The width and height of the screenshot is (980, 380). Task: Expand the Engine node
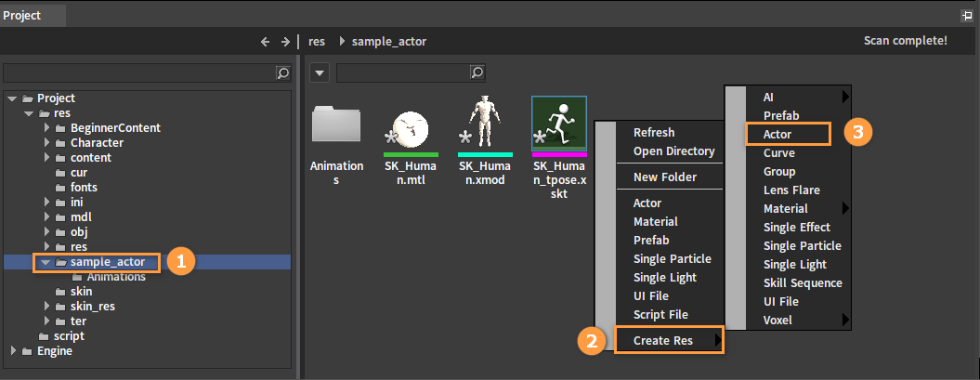tap(14, 351)
